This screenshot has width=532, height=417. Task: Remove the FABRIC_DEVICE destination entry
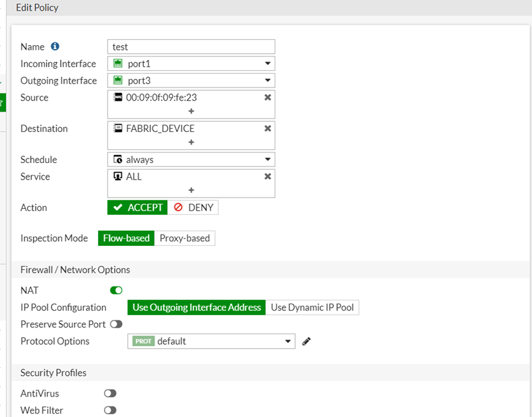click(x=267, y=129)
